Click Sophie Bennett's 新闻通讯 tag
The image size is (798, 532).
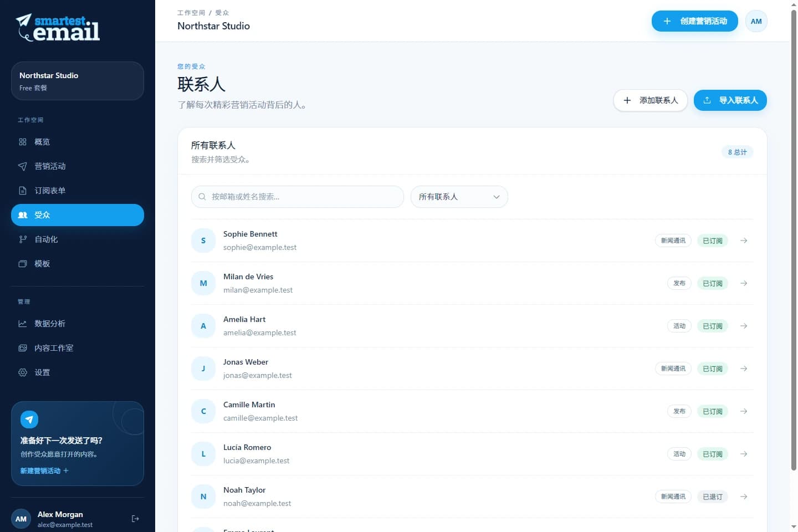click(673, 241)
